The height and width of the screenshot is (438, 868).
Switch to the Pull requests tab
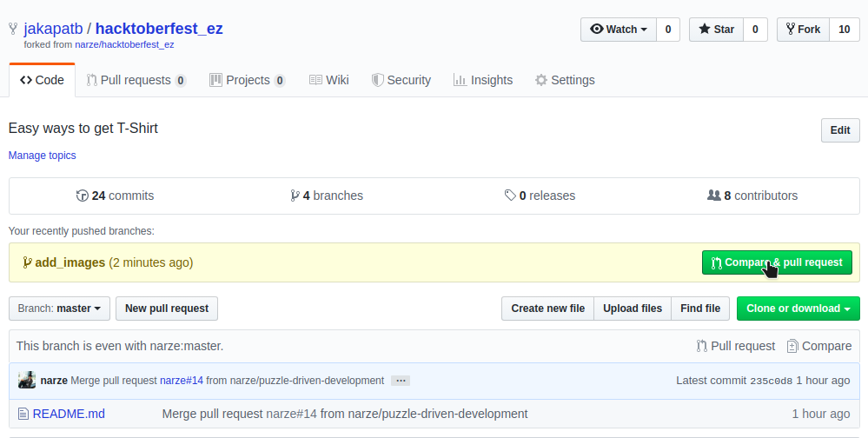point(136,80)
